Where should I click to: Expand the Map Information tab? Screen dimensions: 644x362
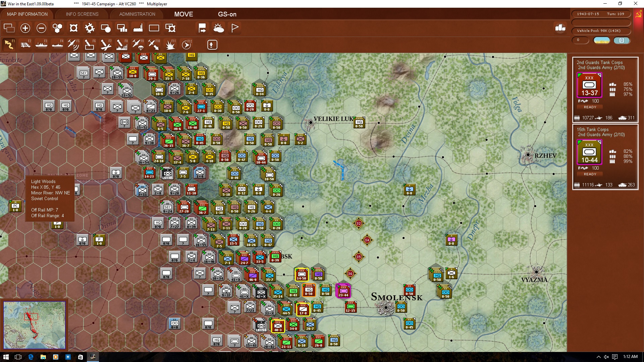click(27, 14)
